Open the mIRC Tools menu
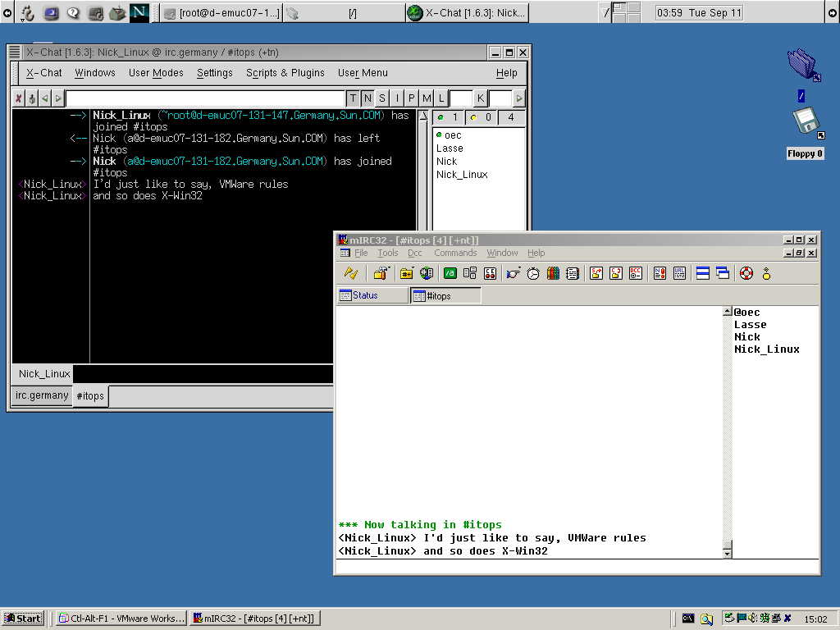The width and height of the screenshot is (840, 630). pos(387,253)
